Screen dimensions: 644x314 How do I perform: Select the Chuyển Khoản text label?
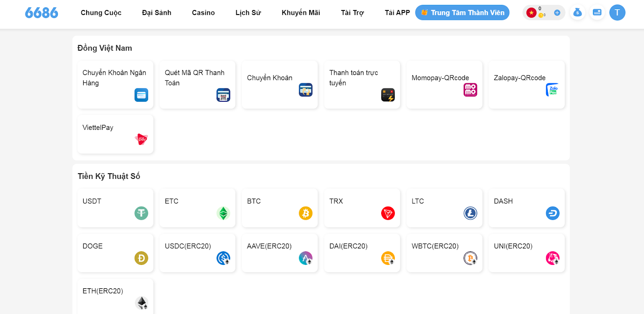point(270,78)
